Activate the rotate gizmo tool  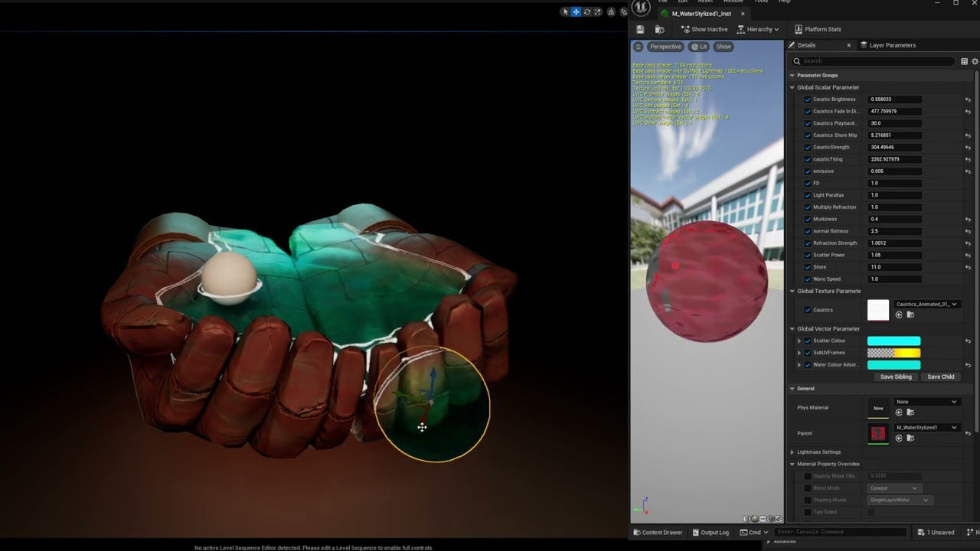[x=587, y=11]
